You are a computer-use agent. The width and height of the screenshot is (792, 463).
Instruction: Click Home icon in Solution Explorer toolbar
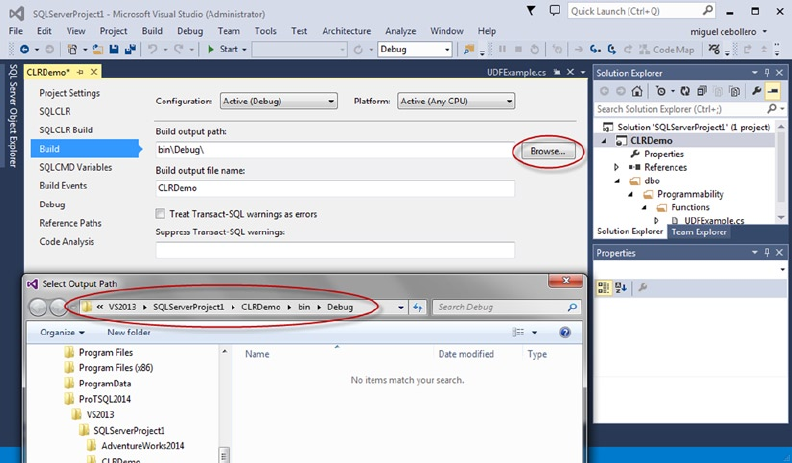[637, 91]
